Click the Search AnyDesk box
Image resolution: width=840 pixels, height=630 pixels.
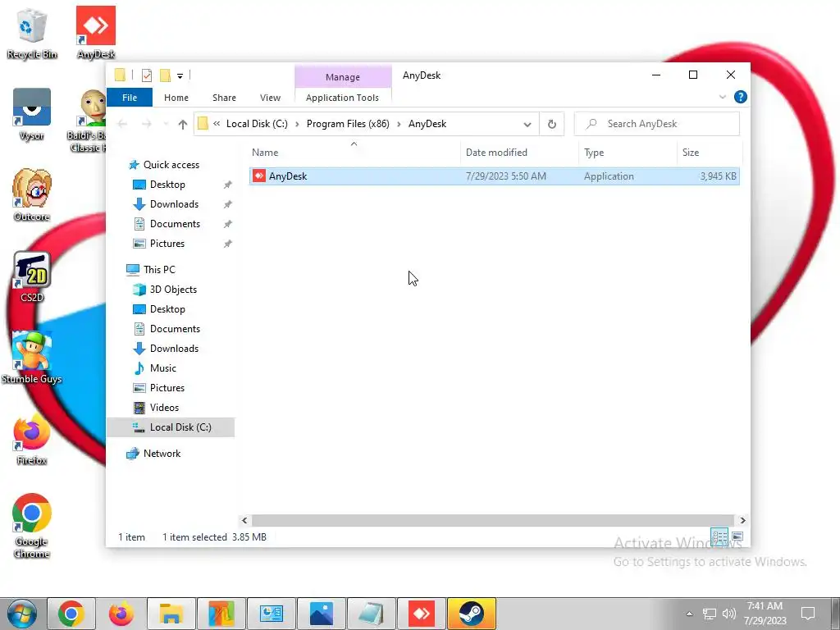coord(657,124)
